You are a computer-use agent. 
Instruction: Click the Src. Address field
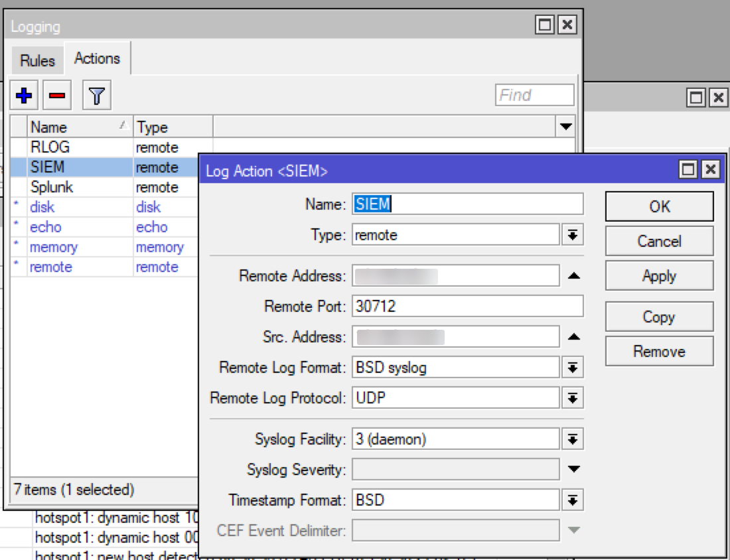click(x=456, y=336)
